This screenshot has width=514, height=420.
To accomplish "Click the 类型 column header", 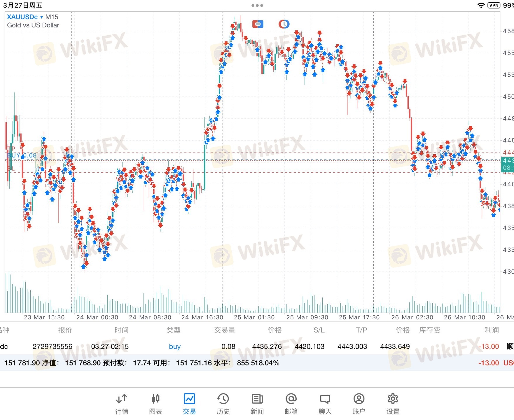I will pos(174,330).
